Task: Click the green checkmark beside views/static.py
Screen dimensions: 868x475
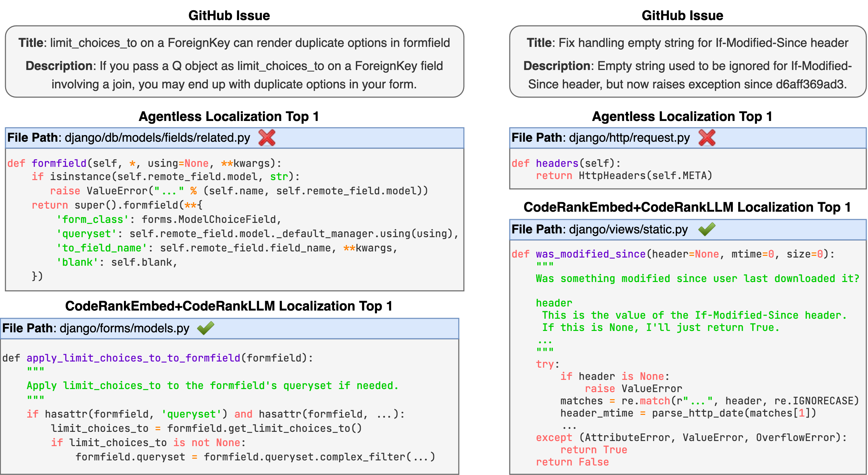Action: (x=707, y=229)
